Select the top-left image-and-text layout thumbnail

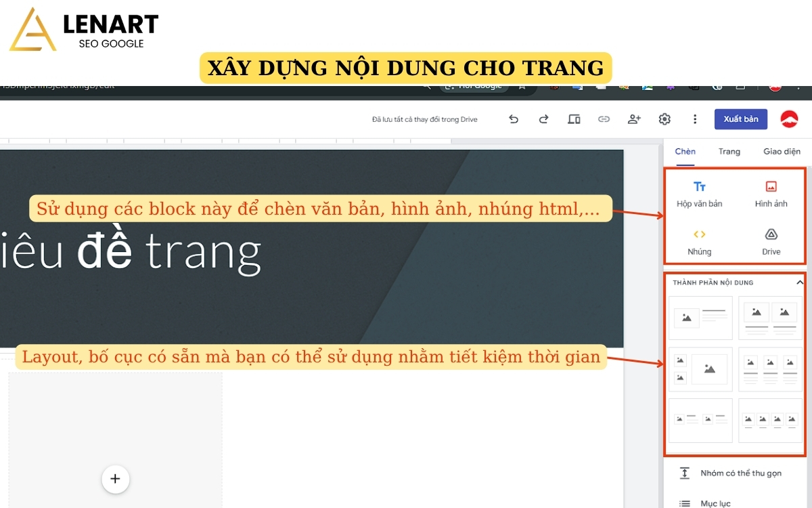[700, 318]
